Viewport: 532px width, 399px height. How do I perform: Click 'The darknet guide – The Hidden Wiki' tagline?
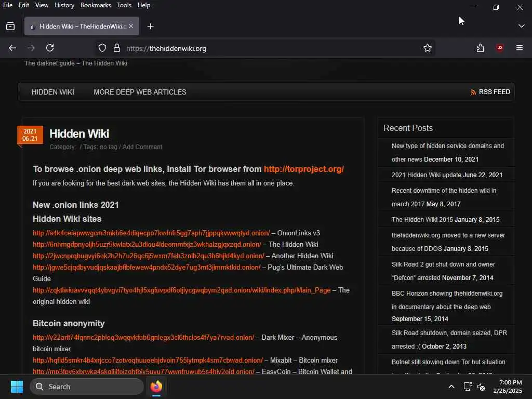click(x=76, y=63)
